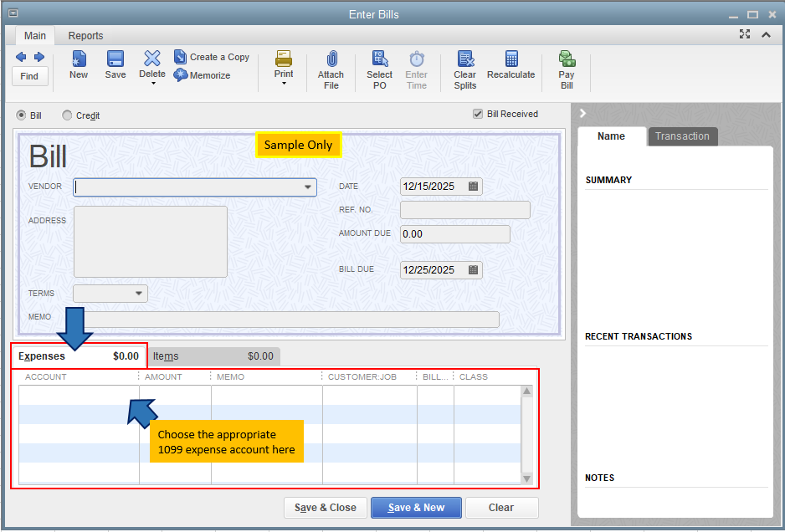Click the ACCOUNT column header
Viewport: 785px width, 532px height.
(45, 377)
